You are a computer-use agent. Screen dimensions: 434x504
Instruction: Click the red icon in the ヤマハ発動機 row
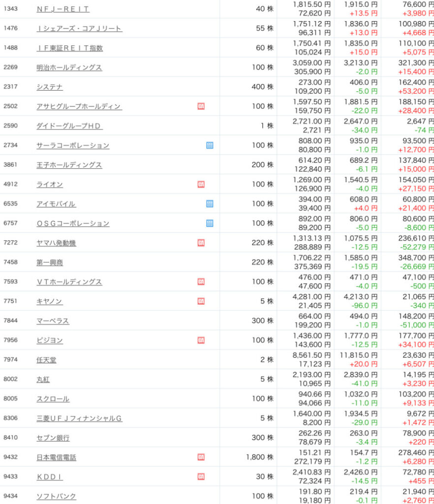(201, 243)
